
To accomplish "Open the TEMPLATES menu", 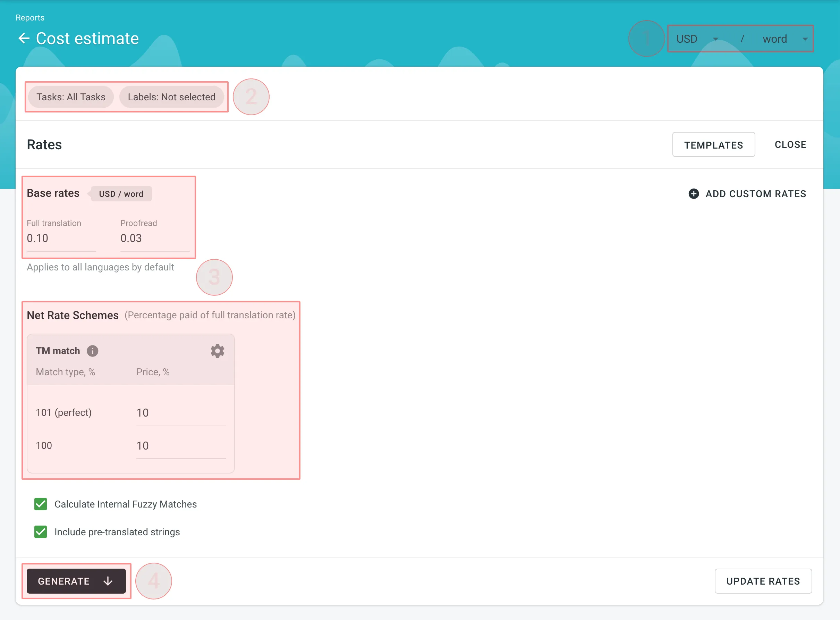I will coord(713,145).
